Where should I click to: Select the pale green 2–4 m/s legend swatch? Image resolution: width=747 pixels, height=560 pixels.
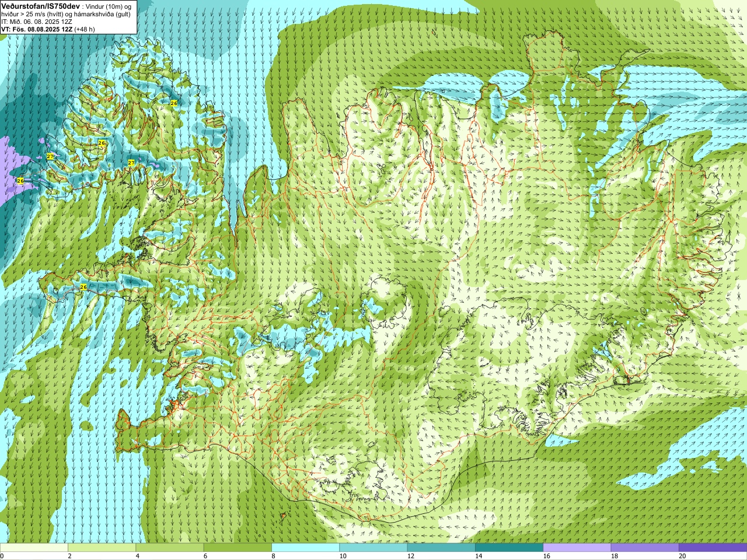tap(102, 548)
